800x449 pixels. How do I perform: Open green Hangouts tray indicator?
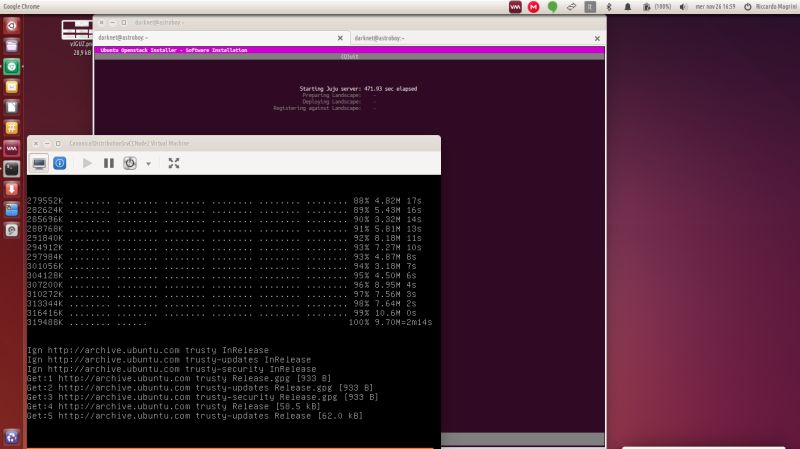[x=553, y=7]
